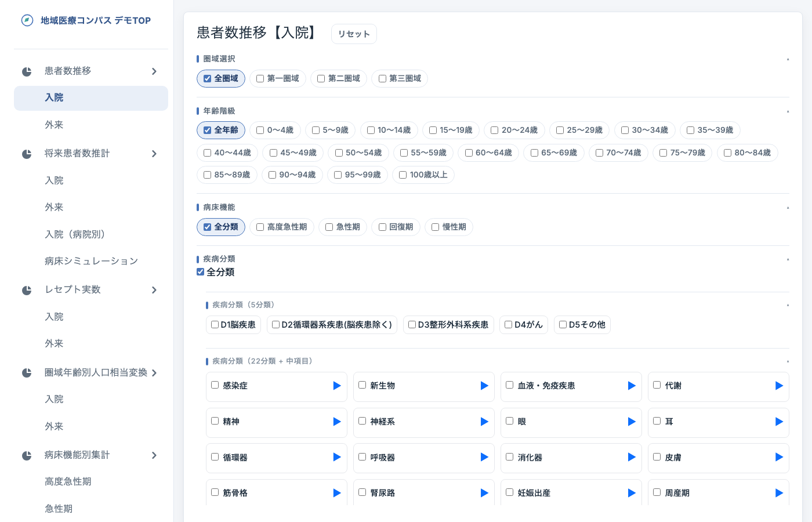The image size is (812, 522).
Task: Expand 消化器 sub-items with blue arrow
Action: coord(632,457)
